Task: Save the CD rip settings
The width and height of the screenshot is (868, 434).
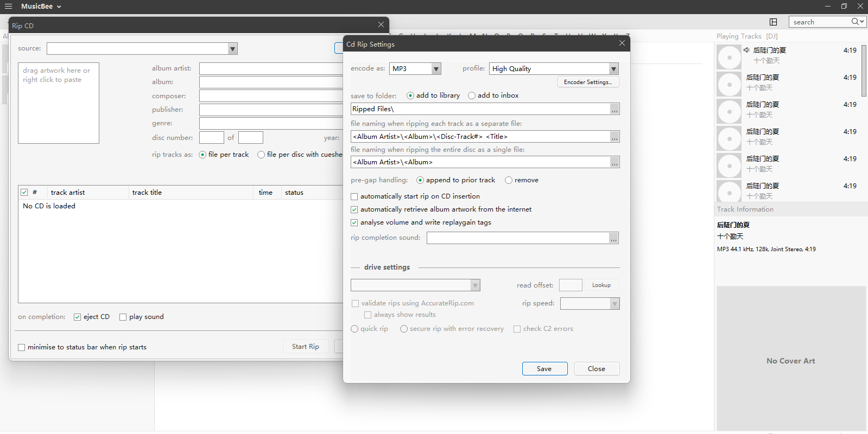Action: [544, 369]
